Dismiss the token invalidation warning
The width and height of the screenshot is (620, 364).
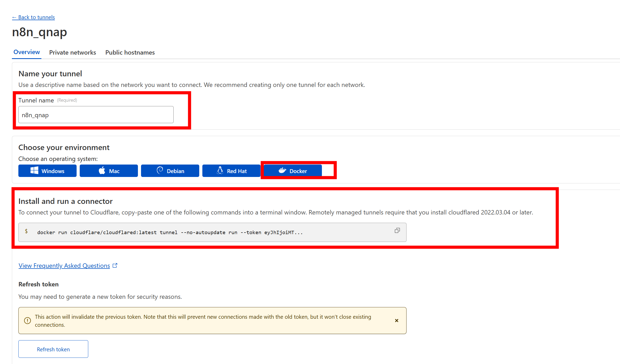(396, 321)
